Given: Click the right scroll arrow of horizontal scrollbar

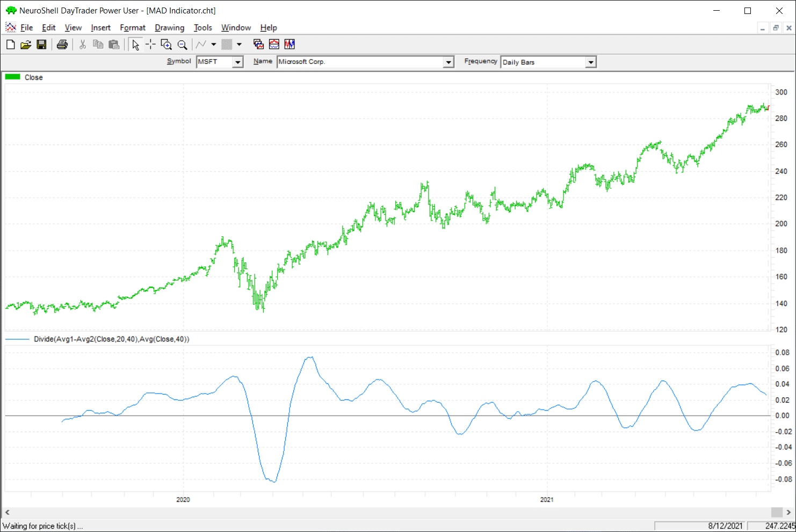Looking at the screenshot, I should click(788, 512).
